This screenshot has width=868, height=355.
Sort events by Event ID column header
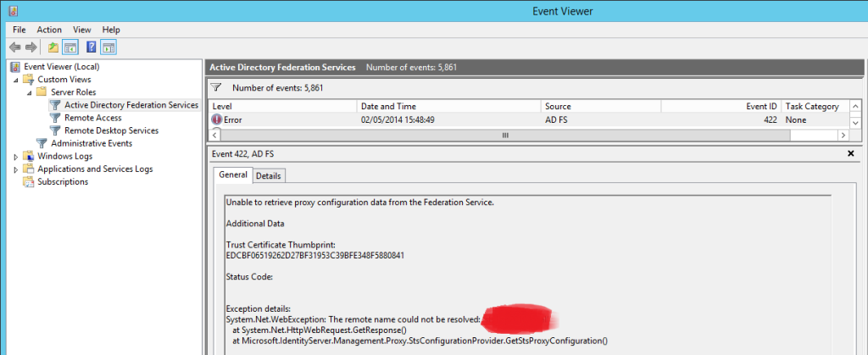click(760, 107)
